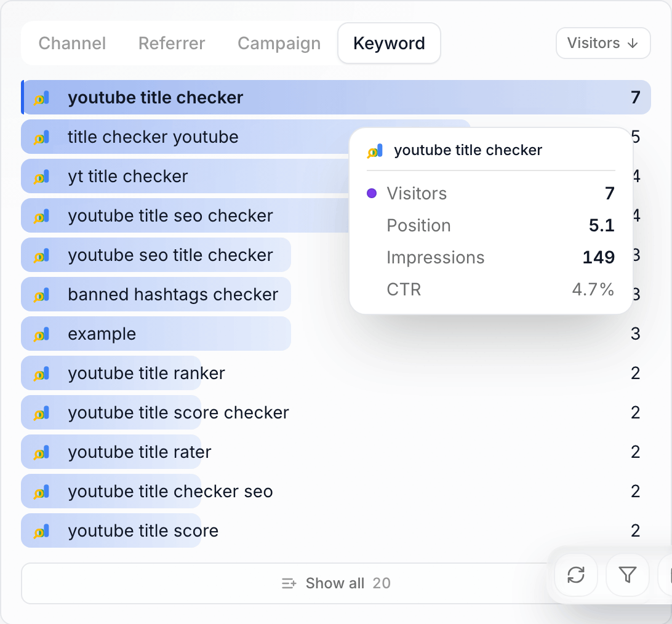
Task: Click the Impressions value 149 in tooltip
Action: click(x=599, y=257)
